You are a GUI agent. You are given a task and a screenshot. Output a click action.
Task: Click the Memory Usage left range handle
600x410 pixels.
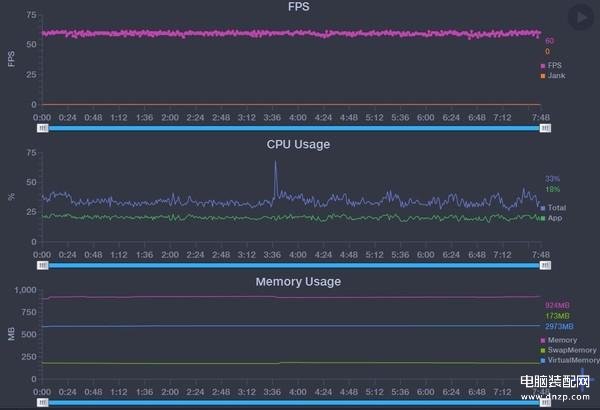[x=43, y=402]
